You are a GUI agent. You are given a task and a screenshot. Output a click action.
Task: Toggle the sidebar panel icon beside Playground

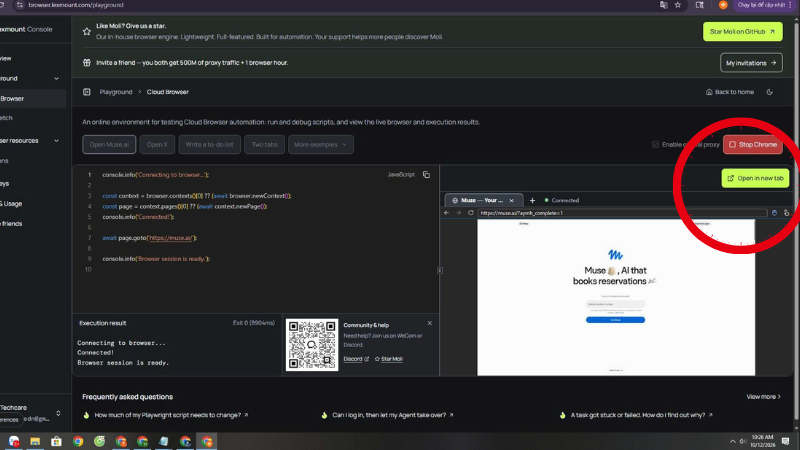pyautogui.click(x=87, y=92)
